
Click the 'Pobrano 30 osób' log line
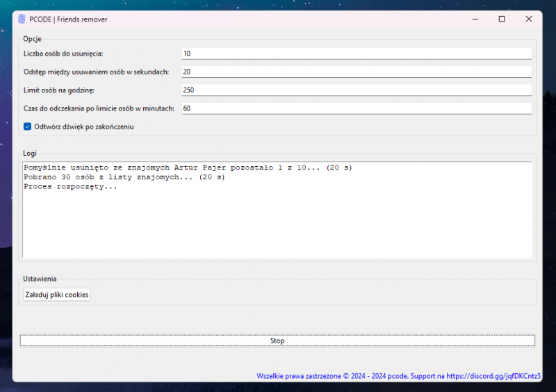[124, 177]
